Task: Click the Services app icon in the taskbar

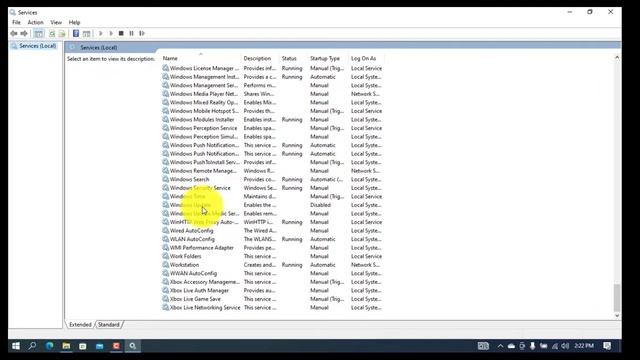Action: (133, 346)
